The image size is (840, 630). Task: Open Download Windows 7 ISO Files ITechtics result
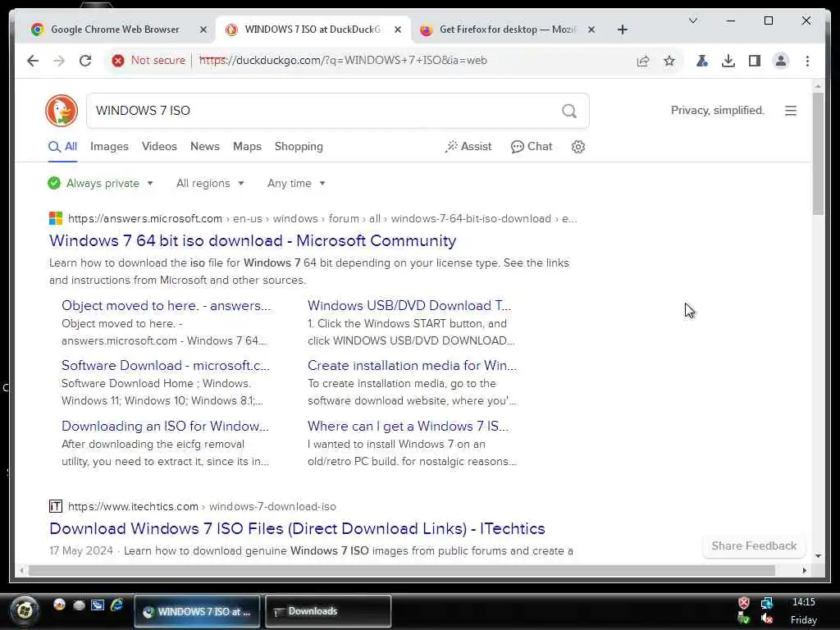point(297,529)
